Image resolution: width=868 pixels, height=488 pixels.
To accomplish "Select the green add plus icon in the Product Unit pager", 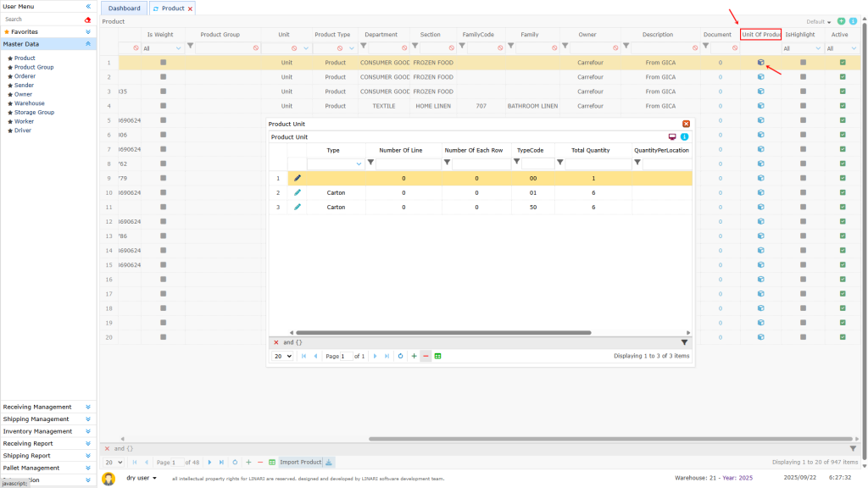I will click(414, 357).
